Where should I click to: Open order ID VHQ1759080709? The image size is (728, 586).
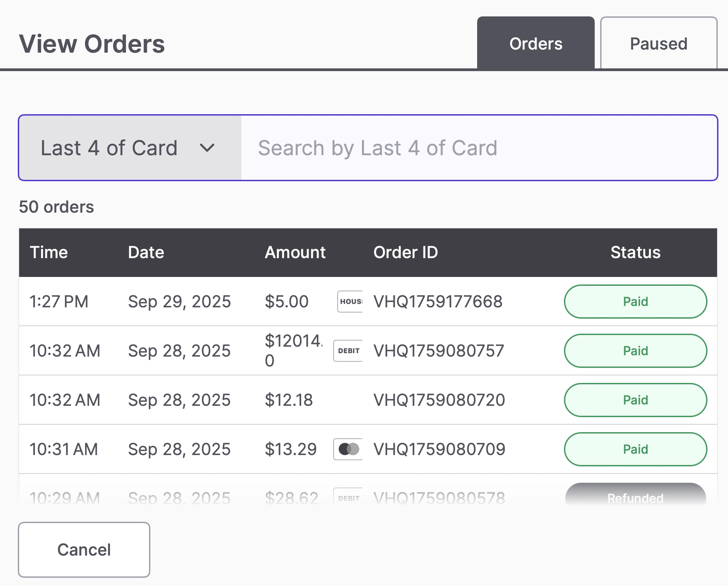click(x=439, y=449)
